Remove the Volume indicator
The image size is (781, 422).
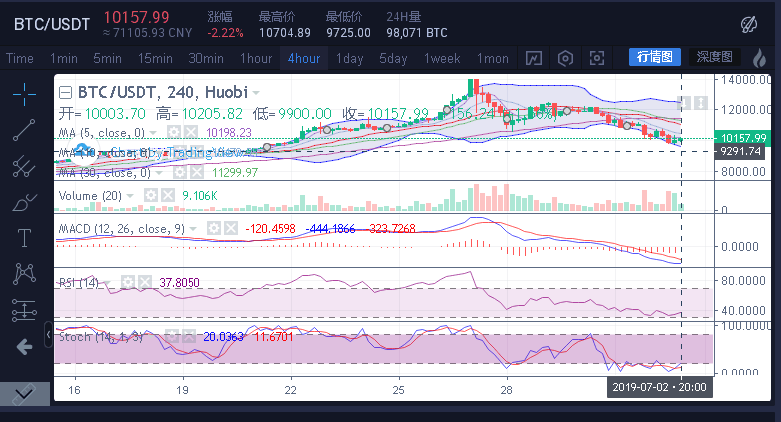pyautogui.click(x=168, y=195)
